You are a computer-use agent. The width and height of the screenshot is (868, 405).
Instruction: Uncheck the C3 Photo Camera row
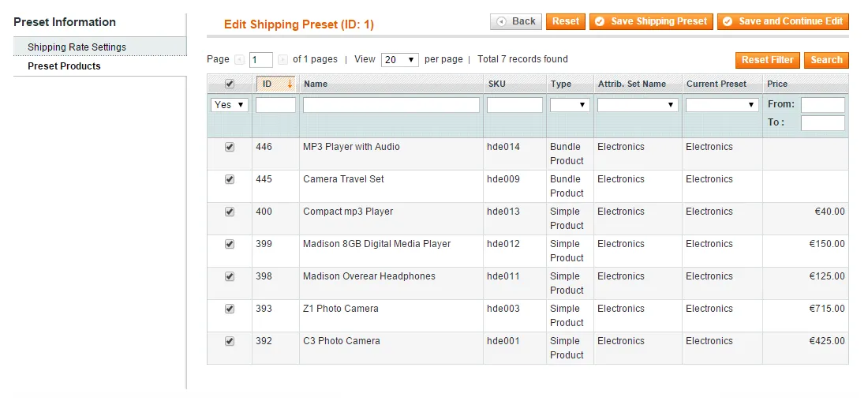230,341
